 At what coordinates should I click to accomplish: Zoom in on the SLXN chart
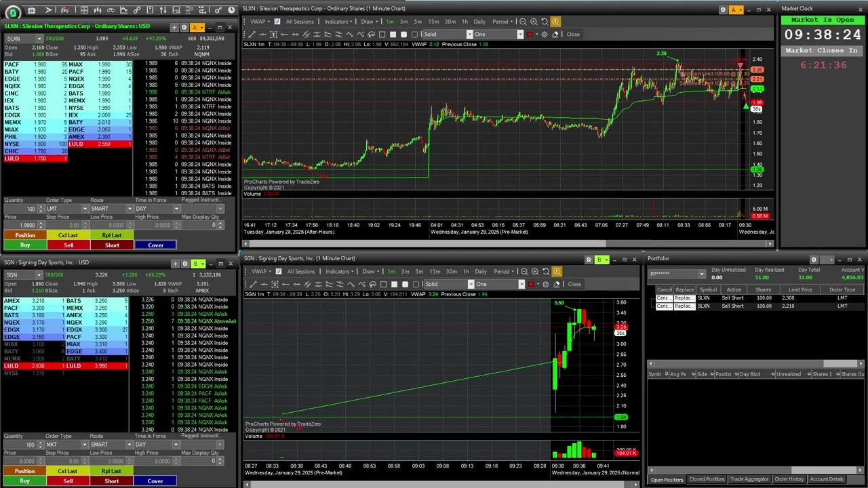pyautogui.click(x=534, y=22)
